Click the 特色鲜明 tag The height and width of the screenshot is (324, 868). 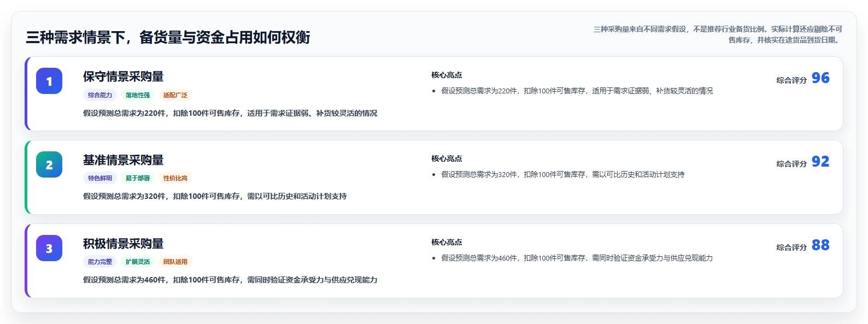point(100,178)
